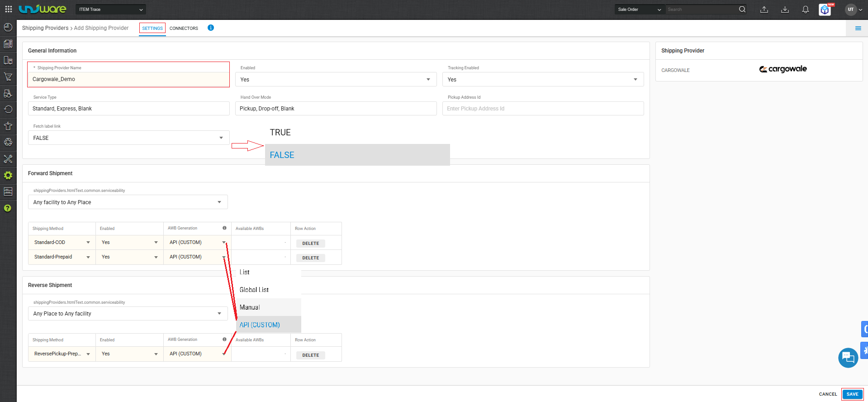The image size is (868, 402).
Task: Click the blue info icon beside Connectors
Action: point(211,28)
